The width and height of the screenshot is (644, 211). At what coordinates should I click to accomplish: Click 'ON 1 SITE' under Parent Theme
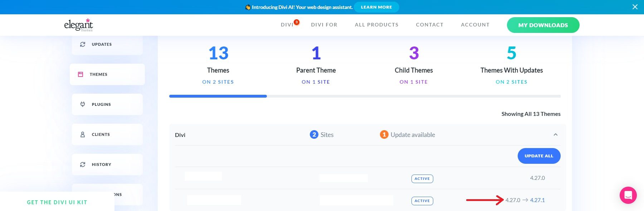tap(316, 82)
